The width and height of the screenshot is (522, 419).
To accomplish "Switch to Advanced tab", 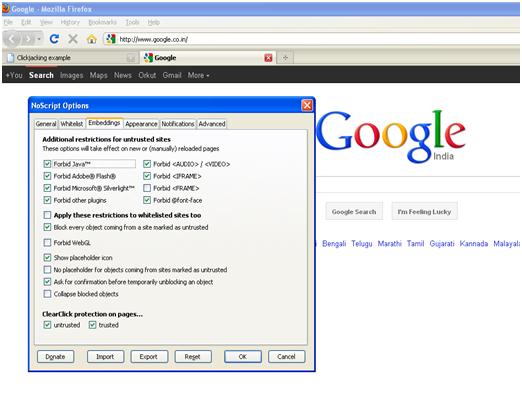I will coord(212,124).
